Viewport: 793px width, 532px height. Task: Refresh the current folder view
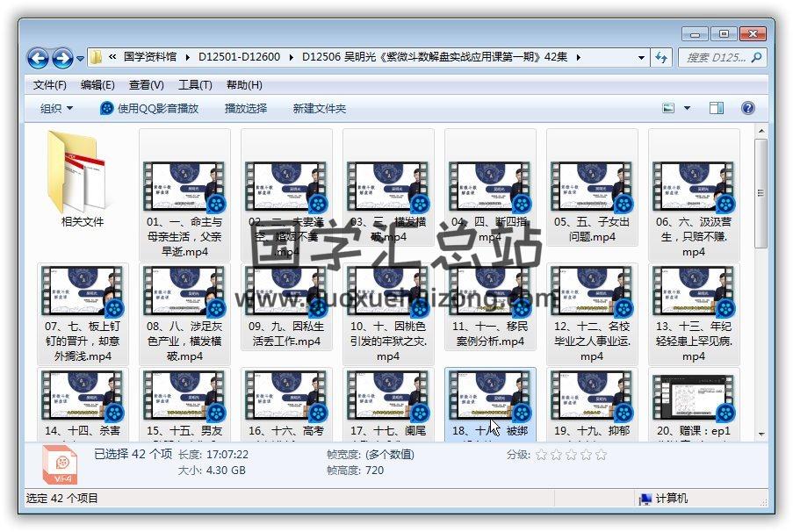pos(661,58)
